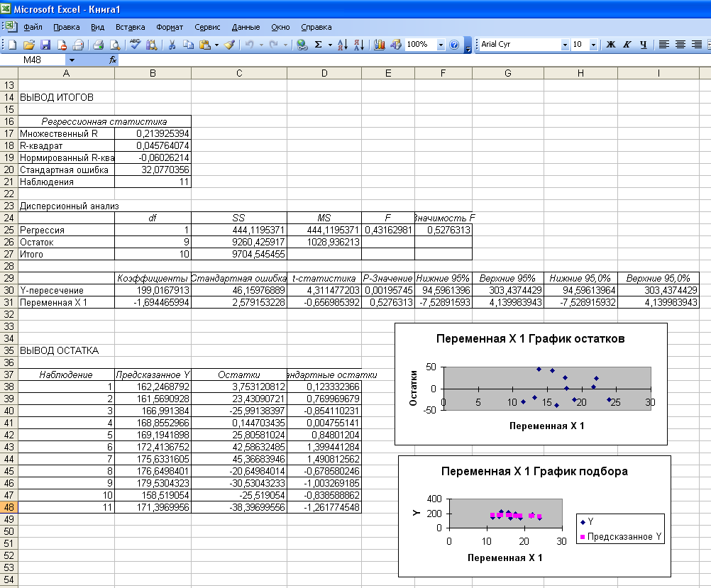
Task: Sort ascending with the A-Я icon
Action: click(x=343, y=45)
